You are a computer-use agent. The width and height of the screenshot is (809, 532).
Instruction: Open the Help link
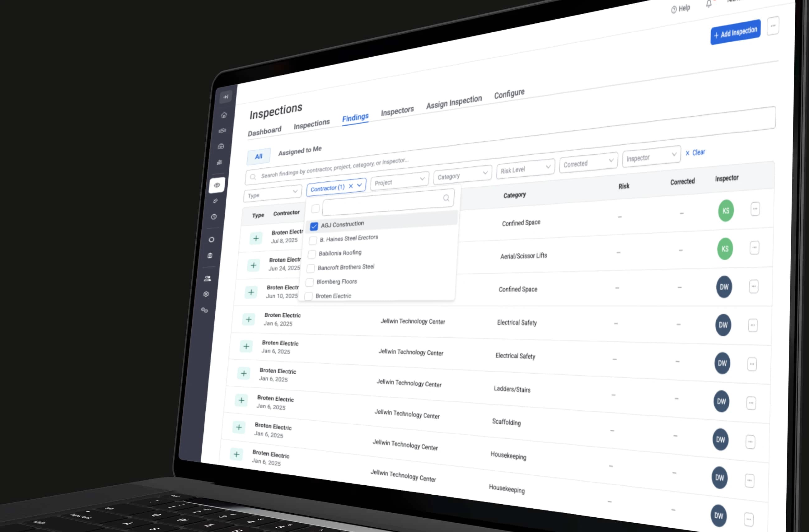[680, 8]
